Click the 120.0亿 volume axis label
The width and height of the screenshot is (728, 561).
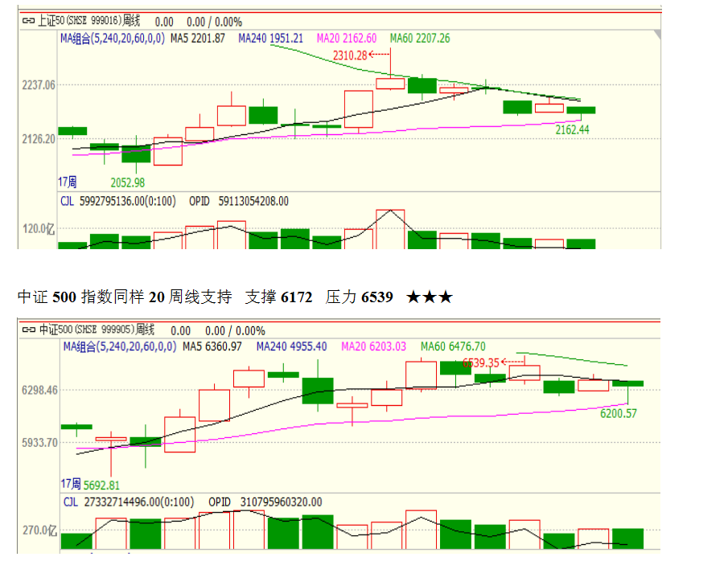(x=39, y=229)
